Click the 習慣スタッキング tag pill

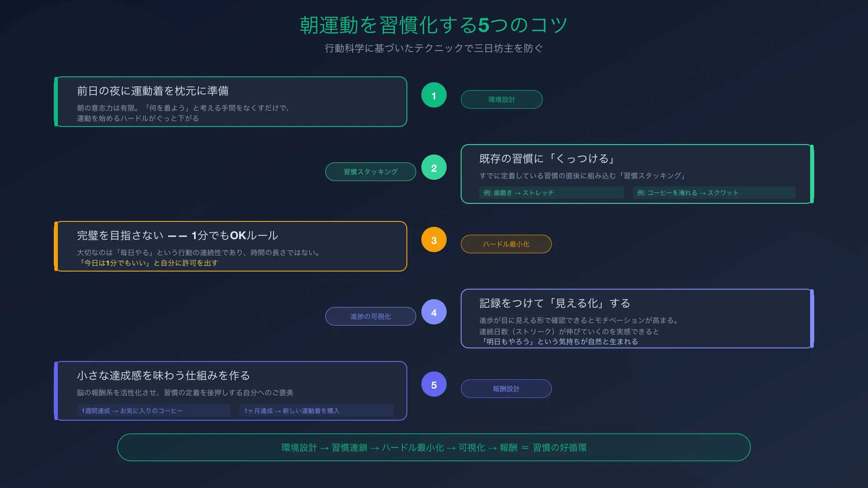[370, 172]
